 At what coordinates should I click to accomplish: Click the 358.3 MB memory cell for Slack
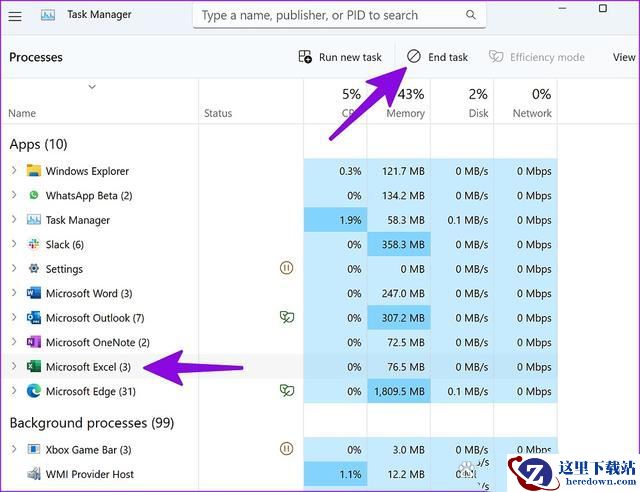[399, 244]
